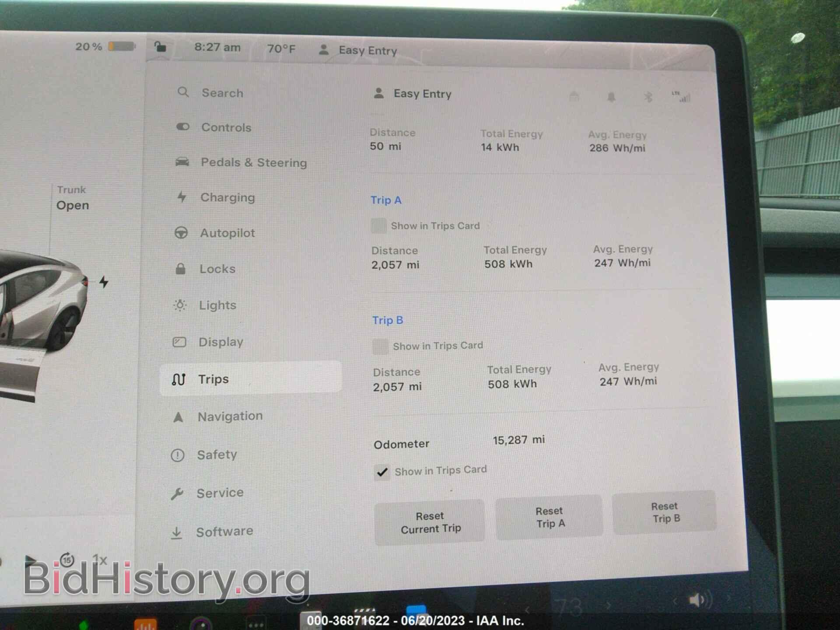Open the Easy Entry profile in top bar

click(358, 50)
